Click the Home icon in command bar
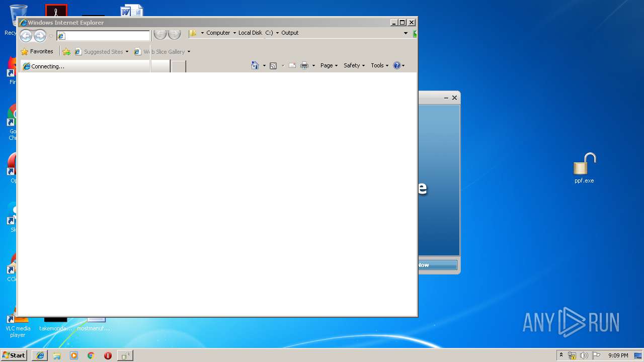Viewport: 644px width, 362px height. [255, 65]
